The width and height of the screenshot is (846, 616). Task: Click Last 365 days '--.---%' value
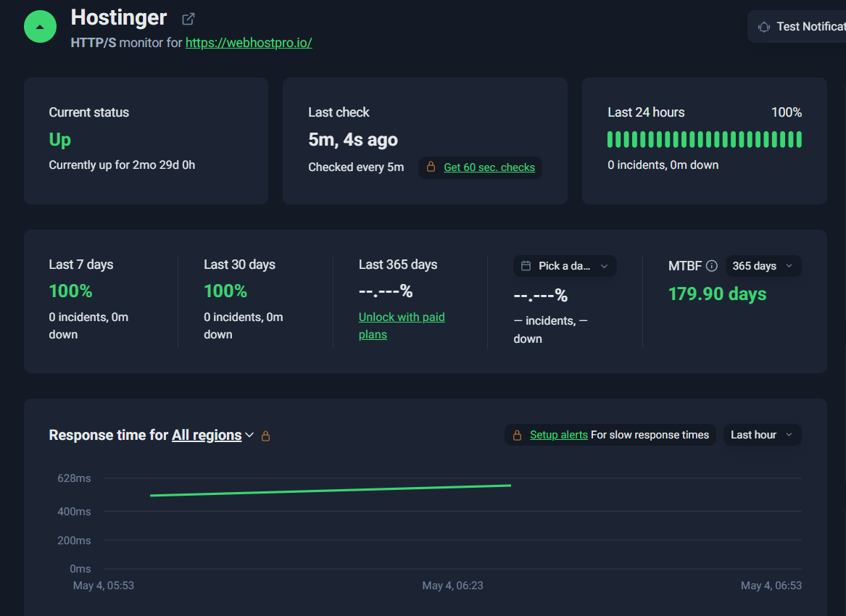pos(386,292)
